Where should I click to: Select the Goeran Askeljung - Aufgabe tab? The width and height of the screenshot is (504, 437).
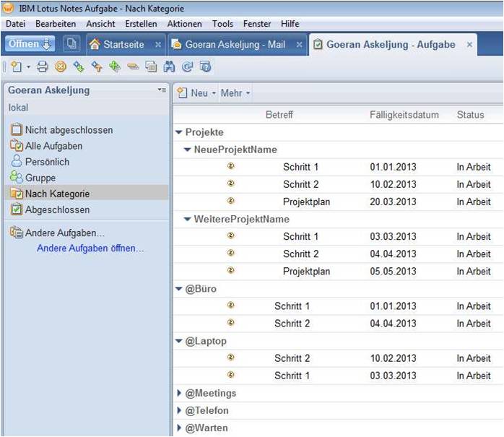(391, 44)
